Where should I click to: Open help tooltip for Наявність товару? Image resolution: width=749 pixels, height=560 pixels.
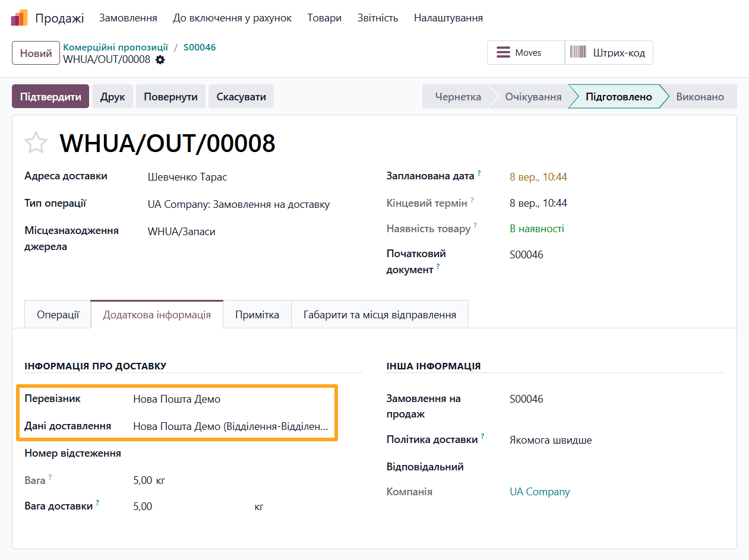click(x=475, y=226)
